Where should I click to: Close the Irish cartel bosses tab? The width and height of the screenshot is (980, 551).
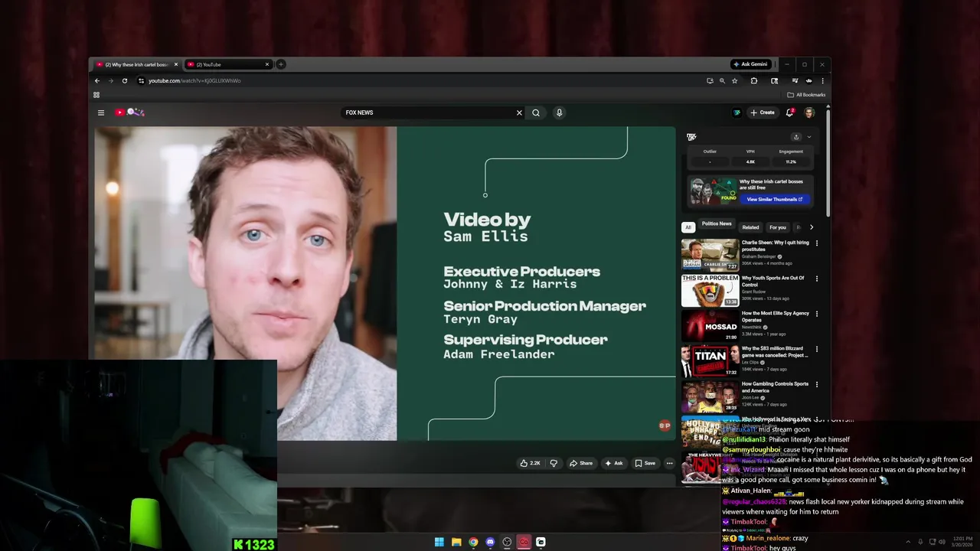point(175,64)
